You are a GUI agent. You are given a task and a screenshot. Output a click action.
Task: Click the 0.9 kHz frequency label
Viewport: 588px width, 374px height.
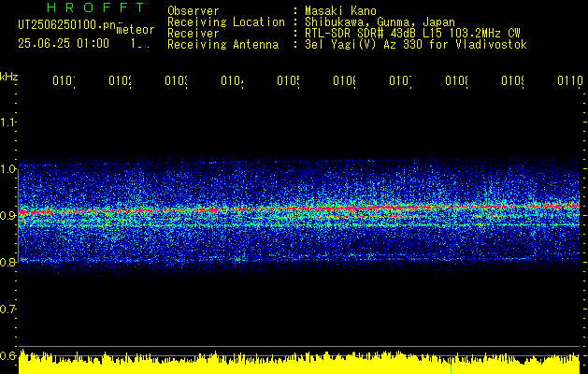coord(7,215)
